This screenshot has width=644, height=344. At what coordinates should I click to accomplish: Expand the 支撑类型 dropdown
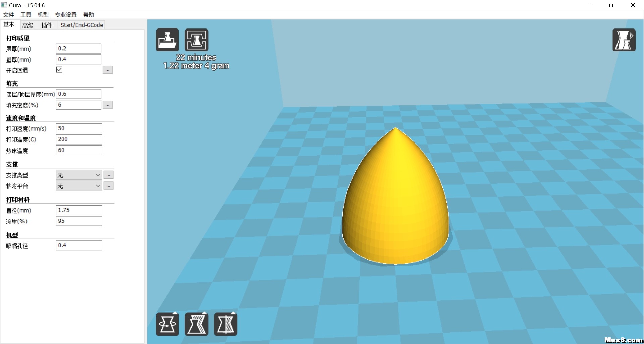tap(79, 175)
